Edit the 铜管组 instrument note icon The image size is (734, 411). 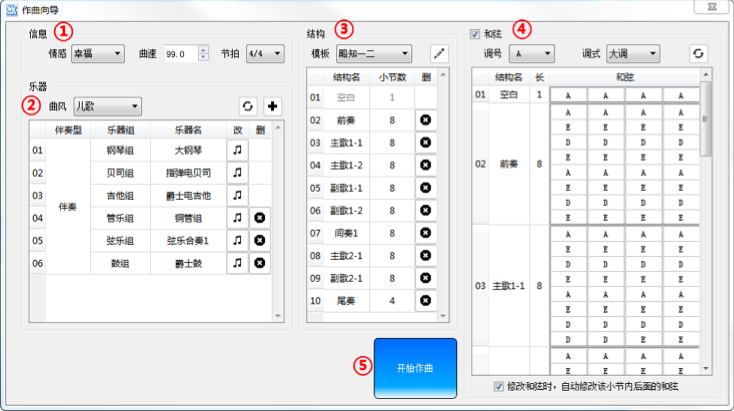237,218
